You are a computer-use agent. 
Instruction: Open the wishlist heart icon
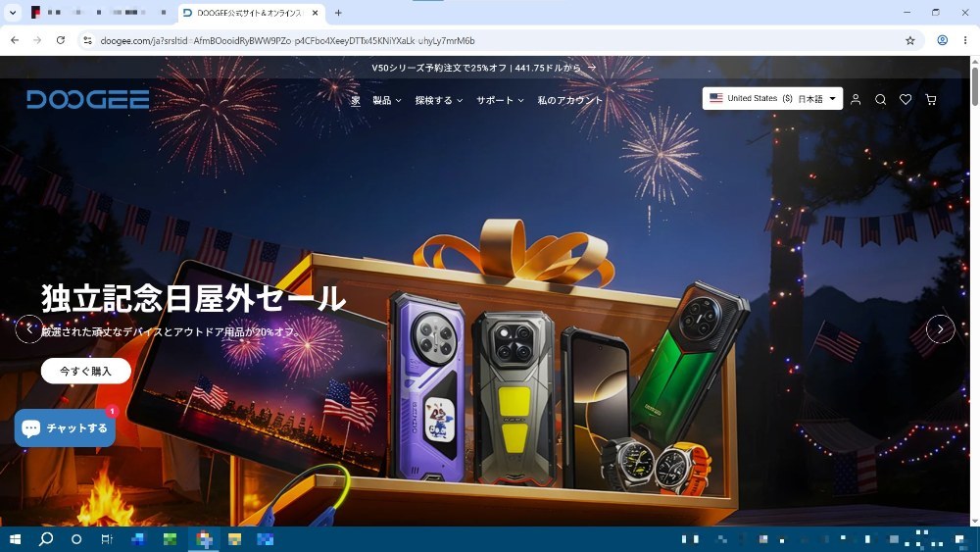pyautogui.click(x=906, y=99)
